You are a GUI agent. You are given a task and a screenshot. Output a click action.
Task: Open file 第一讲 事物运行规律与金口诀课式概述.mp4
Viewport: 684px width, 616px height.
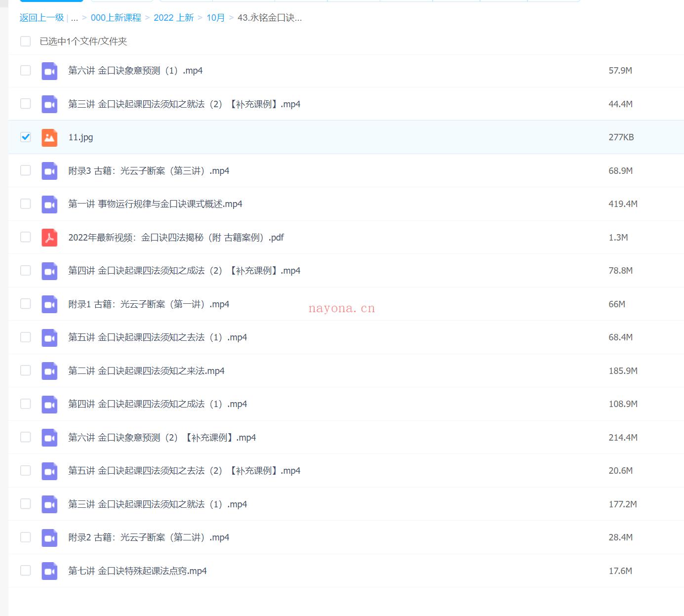[155, 204]
